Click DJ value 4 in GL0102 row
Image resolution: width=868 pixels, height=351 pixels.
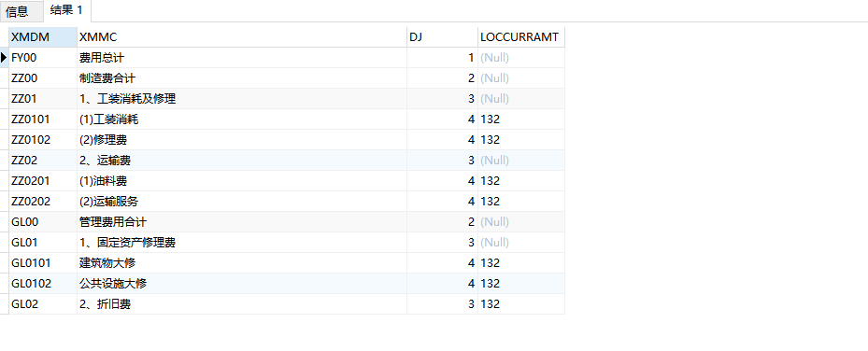[x=442, y=283]
